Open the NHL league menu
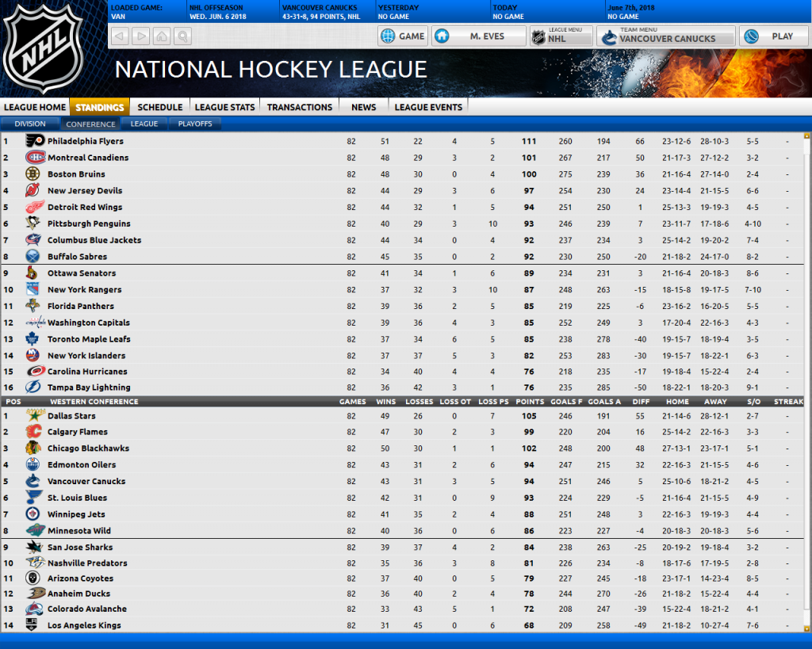The width and height of the screenshot is (812, 649). (x=561, y=36)
